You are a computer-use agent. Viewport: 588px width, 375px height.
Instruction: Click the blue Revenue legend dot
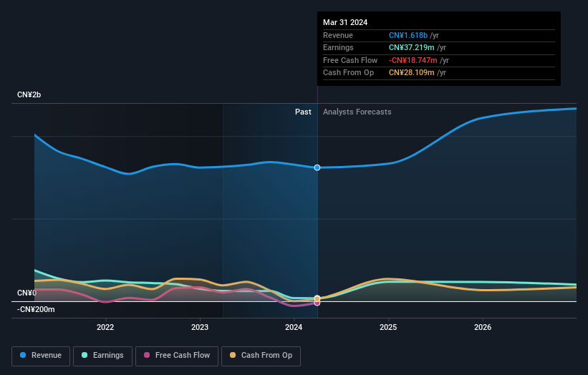(x=23, y=355)
